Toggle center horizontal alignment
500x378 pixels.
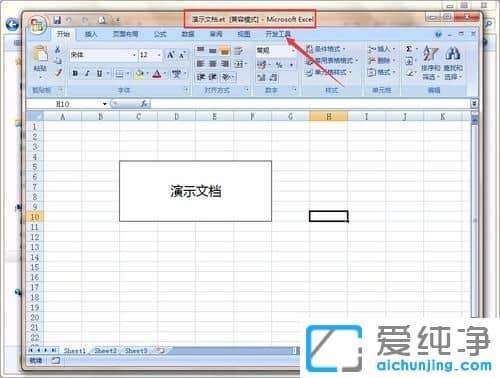213,64
